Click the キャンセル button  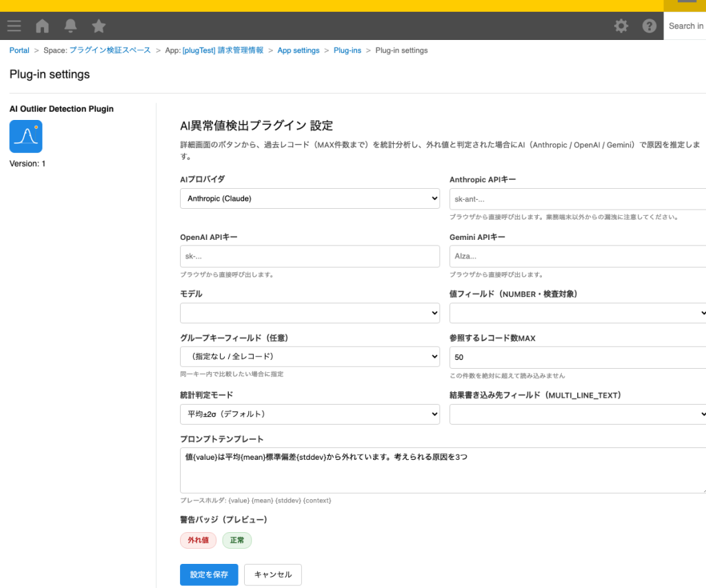(272, 574)
